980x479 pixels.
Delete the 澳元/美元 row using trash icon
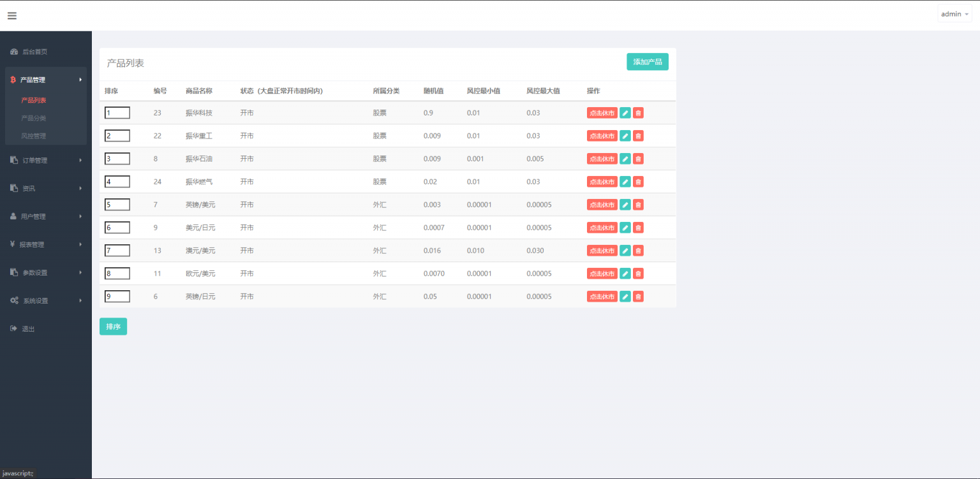pos(638,251)
